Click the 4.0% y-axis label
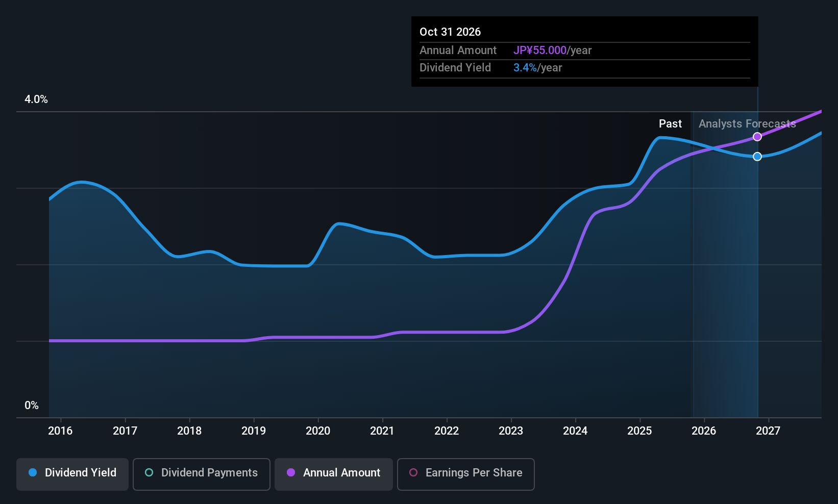Viewport: 838px width, 504px height. 36,99
